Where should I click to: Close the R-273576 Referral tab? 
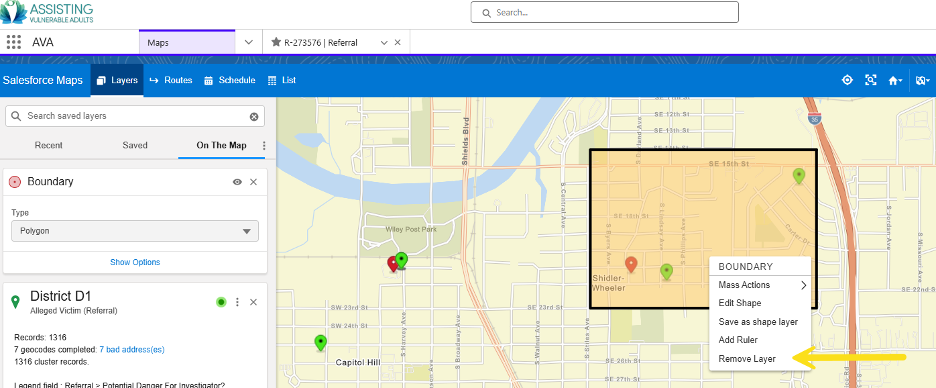point(398,42)
